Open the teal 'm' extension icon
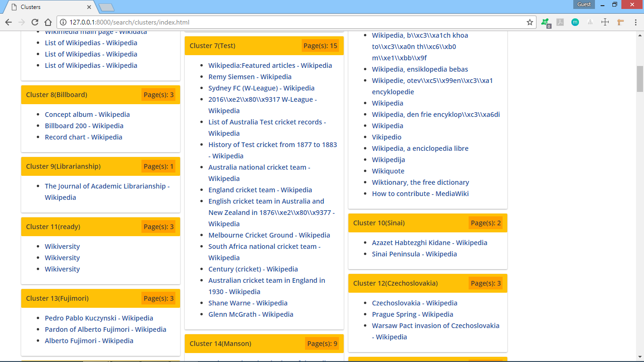Viewport: 644px width, 362px height. tap(575, 22)
